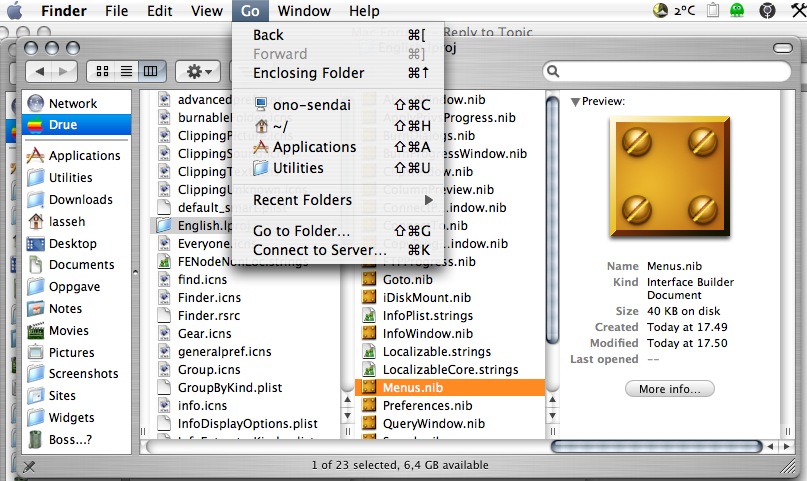
Task: Open the Help menu
Action: pyautogui.click(x=364, y=11)
